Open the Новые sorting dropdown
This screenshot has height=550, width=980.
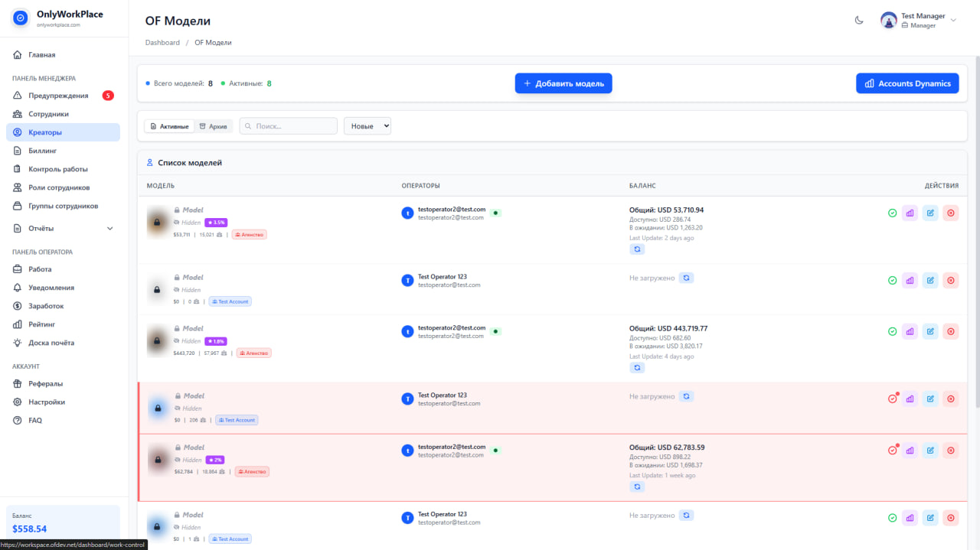[367, 125]
